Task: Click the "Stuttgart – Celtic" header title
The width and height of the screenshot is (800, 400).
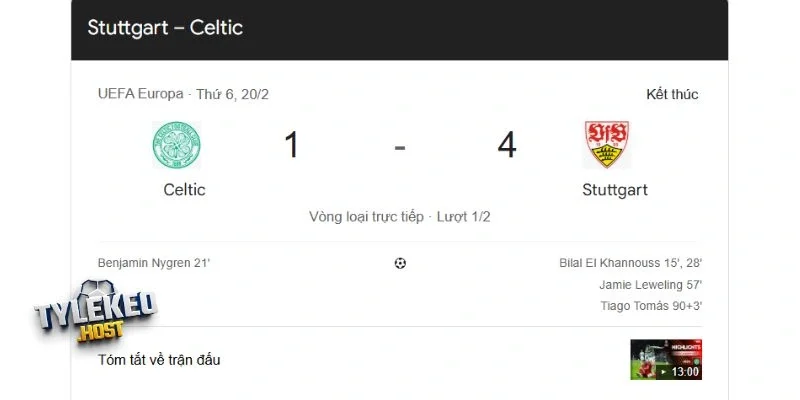Action: [x=165, y=28]
